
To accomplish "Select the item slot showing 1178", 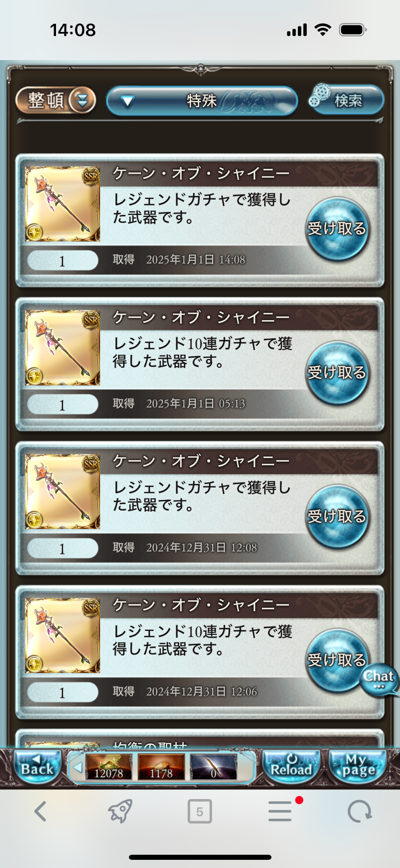I will [x=161, y=767].
